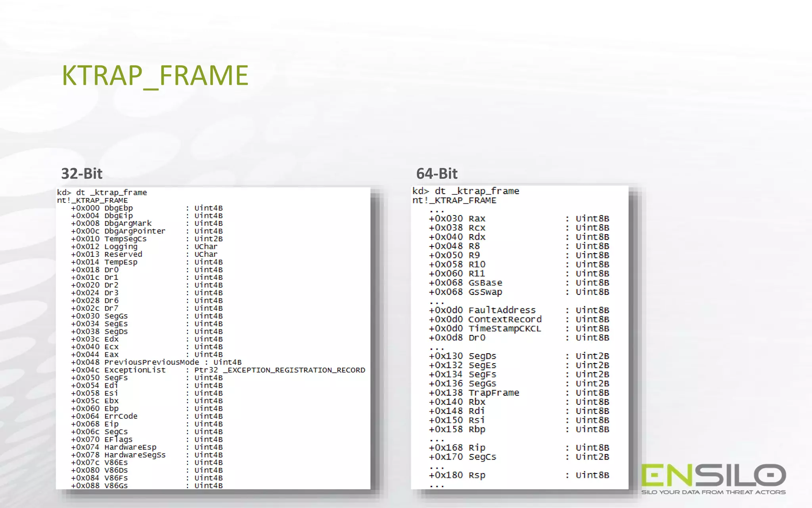Screen dimensions: 812x508
Task: Select the DbgArgMark field line
Action: 147,223
